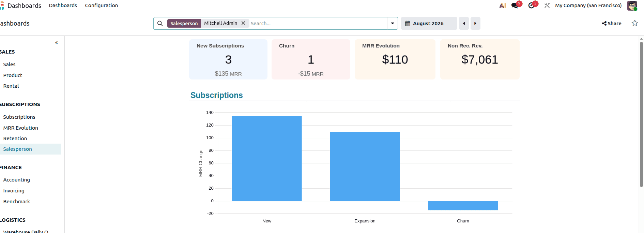Viewport: 644px width, 233px height.
Task: Remove the Mitchell Admin filter
Action: [243, 23]
